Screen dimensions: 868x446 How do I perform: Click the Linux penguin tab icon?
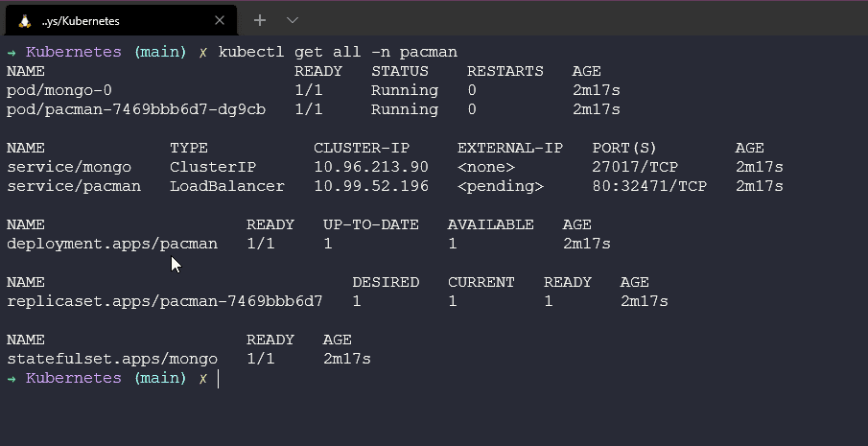pyautogui.click(x=24, y=21)
